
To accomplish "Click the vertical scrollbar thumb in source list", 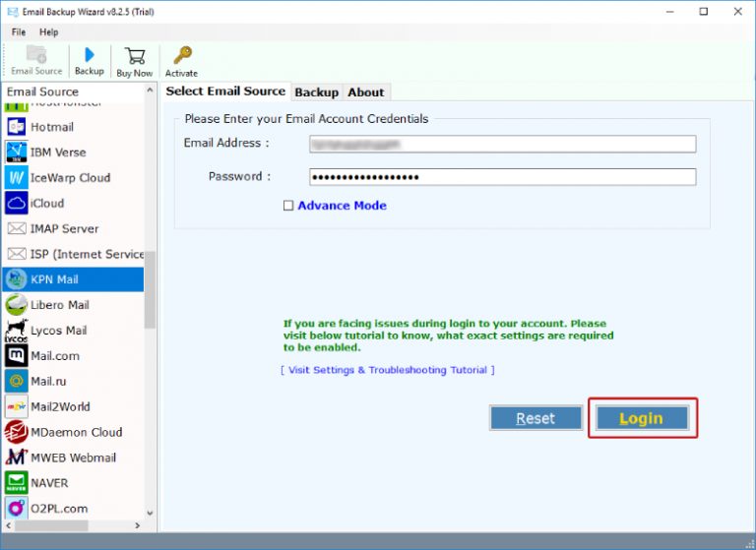I will coord(150,289).
